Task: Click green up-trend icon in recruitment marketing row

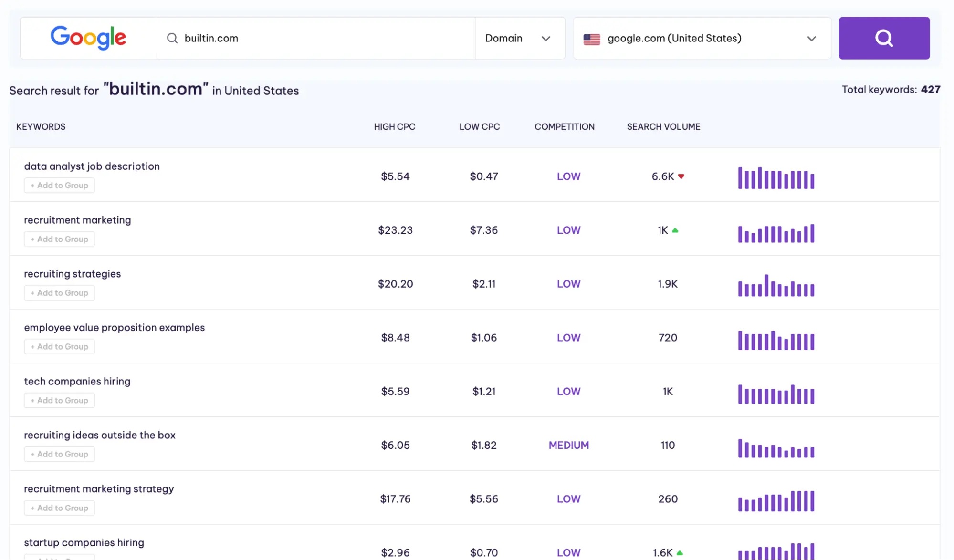Action: [x=675, y=230]
